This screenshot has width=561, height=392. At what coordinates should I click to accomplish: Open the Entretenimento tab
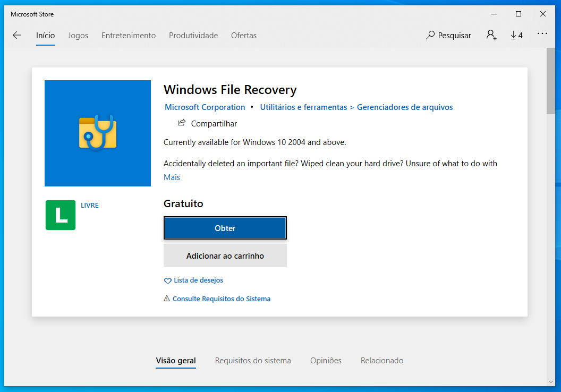pyautogui.click(x=129, y=36)
